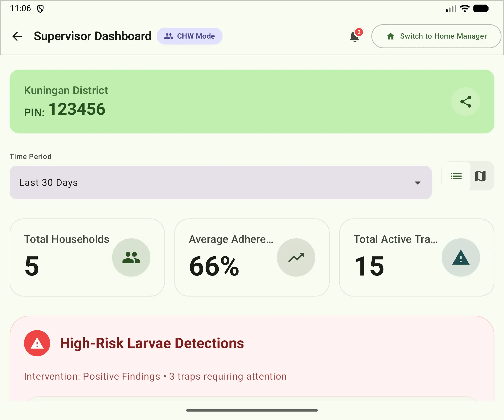Screen dimensions: 504x420
Task: Open the Last 30 Days dropdown
Action: coord(220,183)
